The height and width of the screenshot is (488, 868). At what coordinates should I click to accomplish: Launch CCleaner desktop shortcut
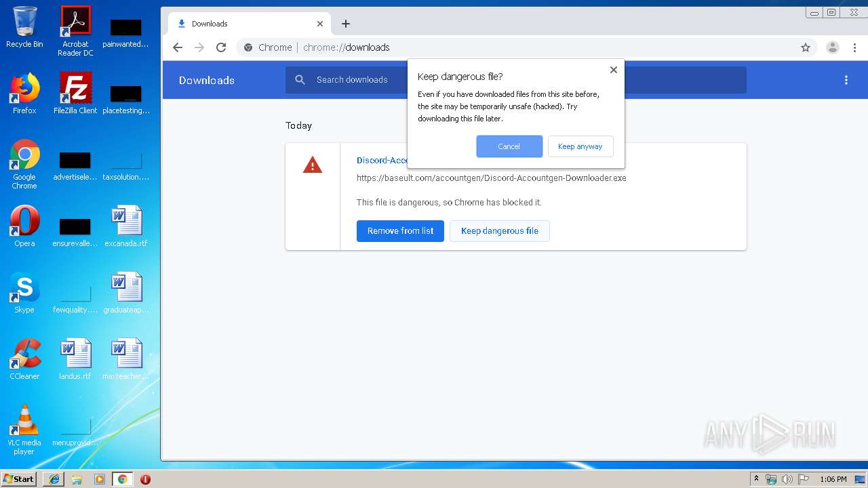pyautogui.click(x=24, y=359)
